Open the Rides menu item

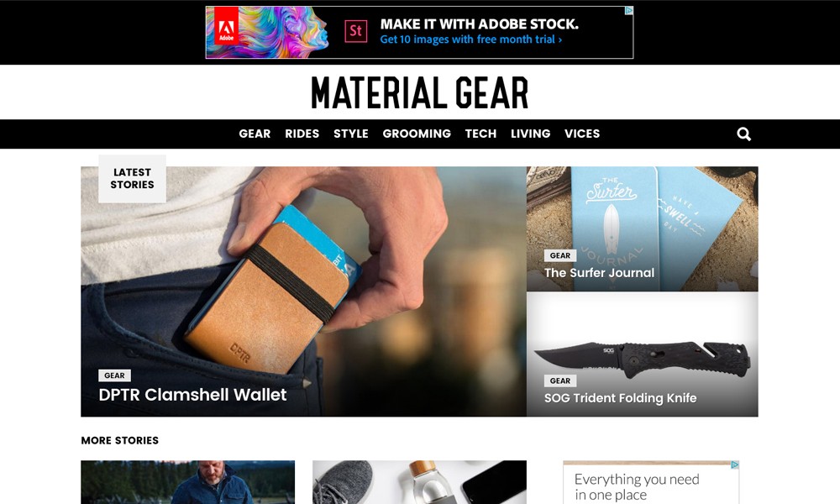pyautogui.click(x=302, y=134)
